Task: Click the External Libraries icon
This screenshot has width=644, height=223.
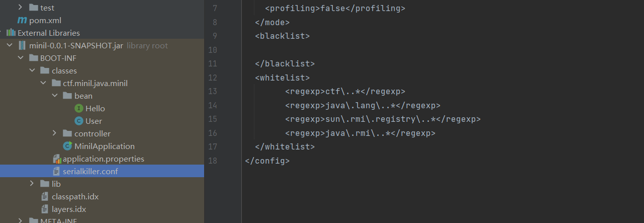Action: (11, 33)
